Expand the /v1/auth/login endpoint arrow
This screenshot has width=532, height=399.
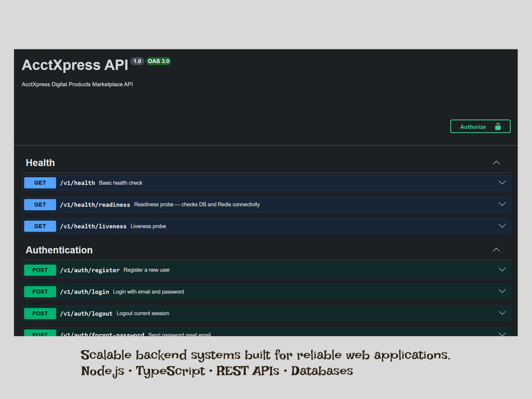pyautogui.click(x=502, y=292)
